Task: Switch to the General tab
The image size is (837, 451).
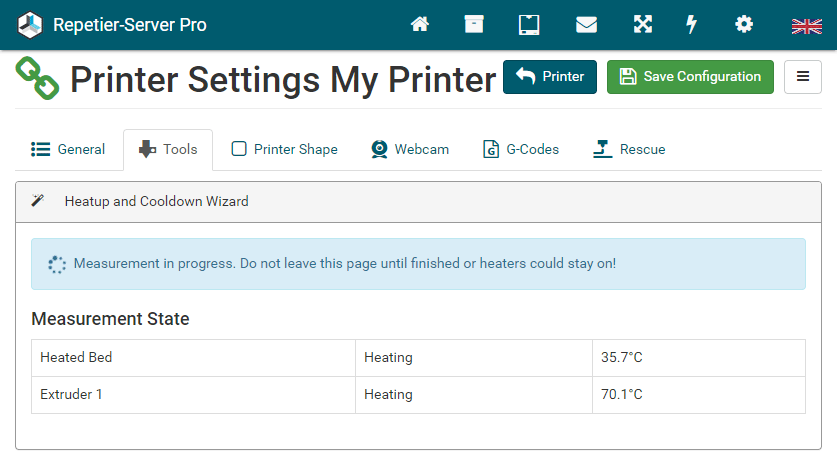Action: 68,150
